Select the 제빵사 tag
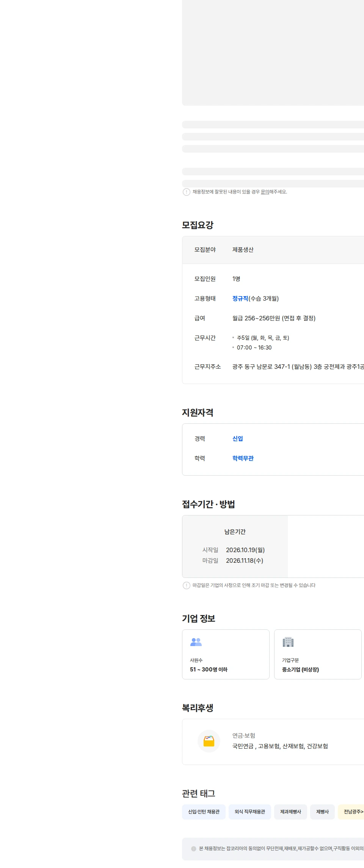Image resolution: width=364 pixels, height=868 pixels. [x=323, y=812]
